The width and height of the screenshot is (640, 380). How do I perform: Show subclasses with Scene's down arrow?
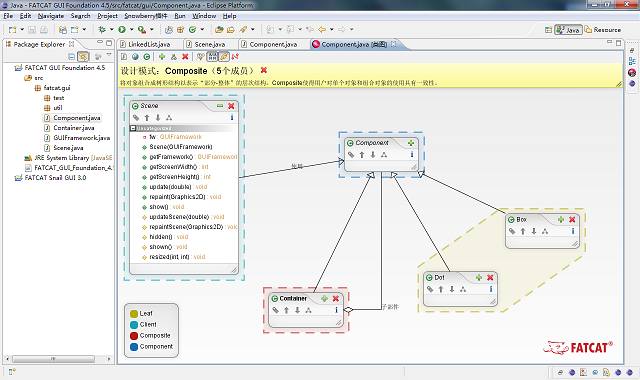tap(158, 118)
